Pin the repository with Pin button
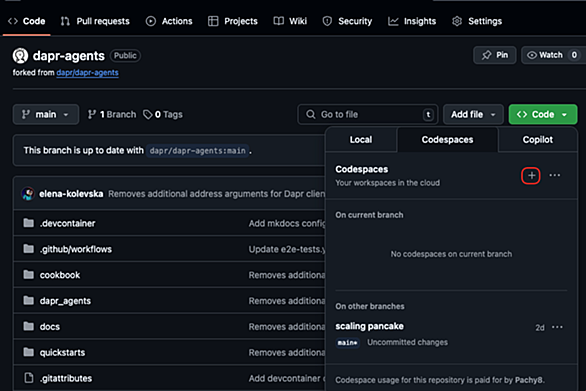 (x=495, y=55)
